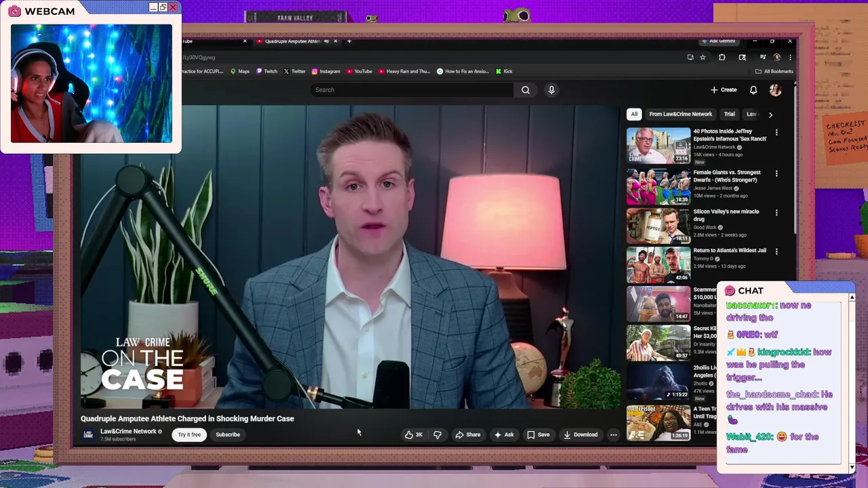Open a new browser tab with plus
Viewport: 868px width, 488px height.
click(349, 41)
